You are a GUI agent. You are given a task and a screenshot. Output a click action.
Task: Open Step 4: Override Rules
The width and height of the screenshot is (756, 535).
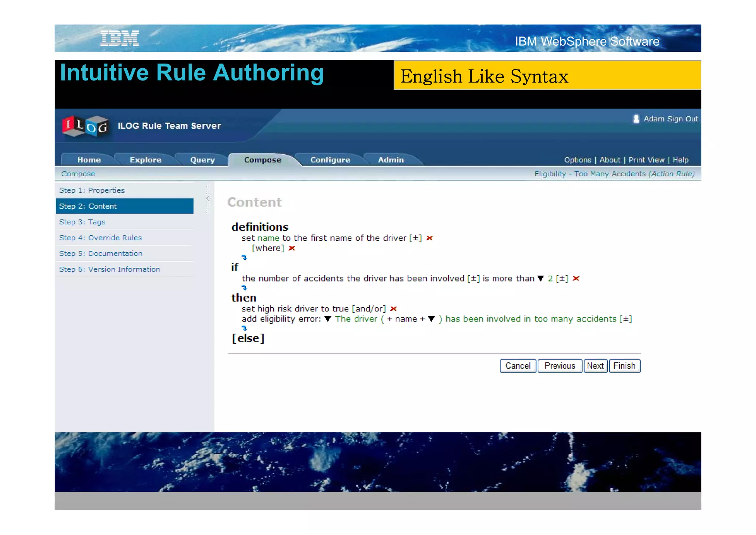pos(125,238)
